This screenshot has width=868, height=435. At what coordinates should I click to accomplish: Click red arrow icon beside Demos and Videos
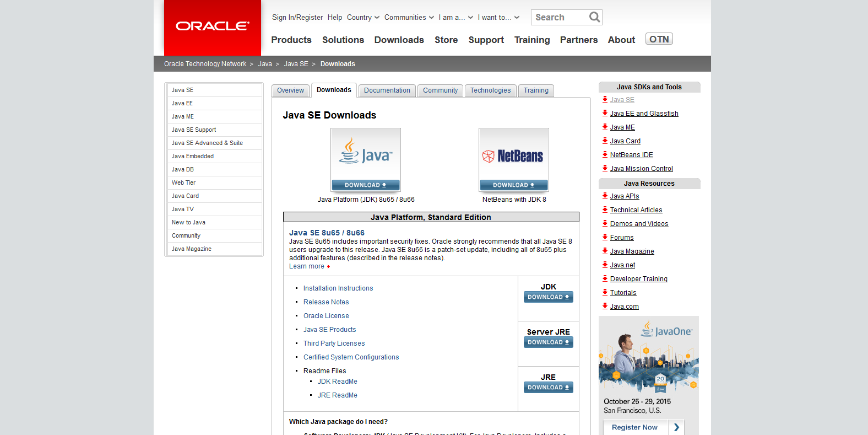pyautogui.click(x=605, y=223)
